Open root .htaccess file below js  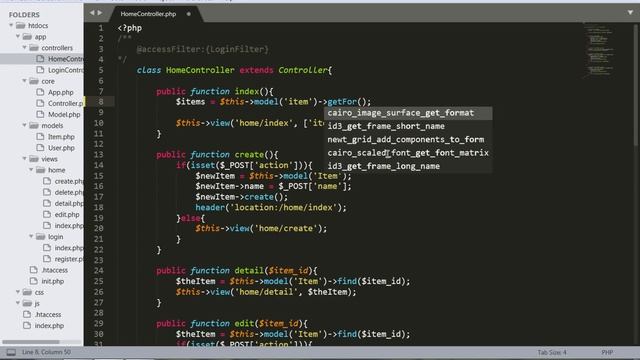(x=48, y=314)
